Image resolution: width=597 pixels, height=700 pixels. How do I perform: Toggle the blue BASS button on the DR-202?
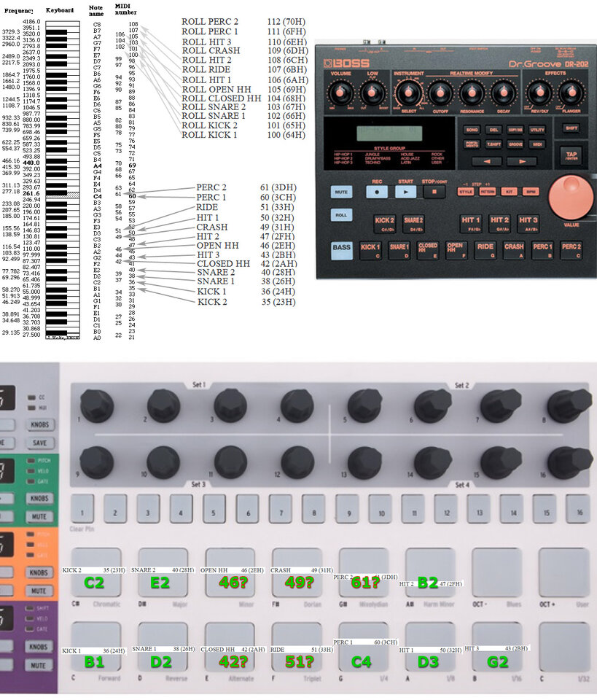coord(341,250)
